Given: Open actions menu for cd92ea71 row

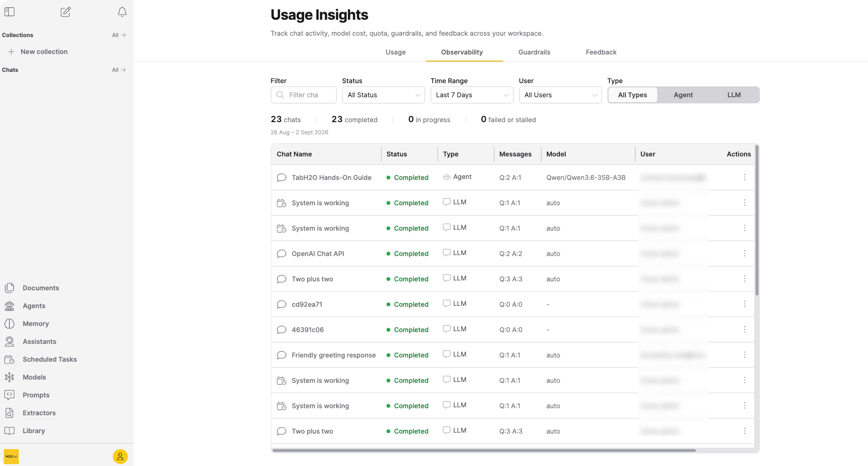Looking at the screenshot, I should 745,304.
